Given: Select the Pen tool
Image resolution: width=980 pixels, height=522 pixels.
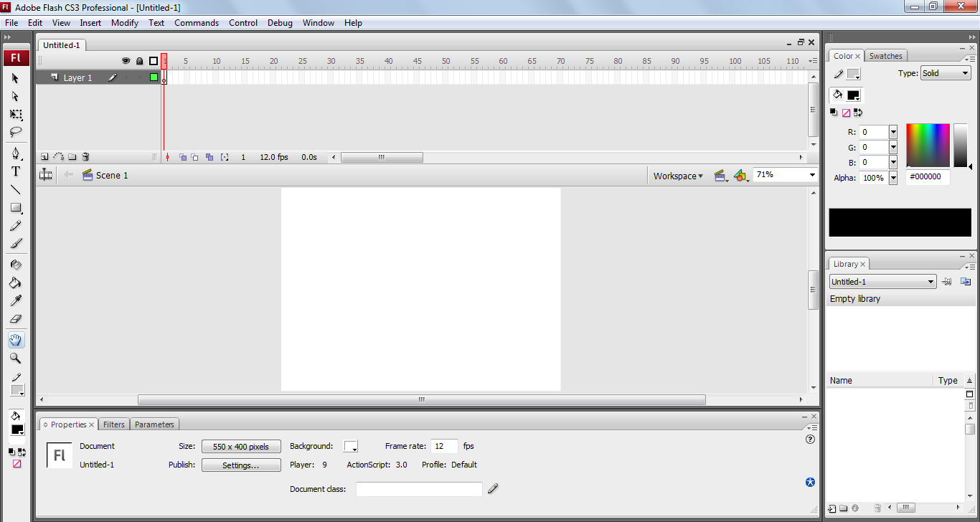Looking at the screenshot, I should [x=16, y=153].
